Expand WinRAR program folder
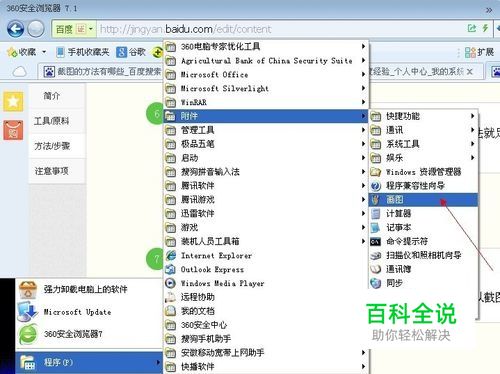 pos(266,102)
